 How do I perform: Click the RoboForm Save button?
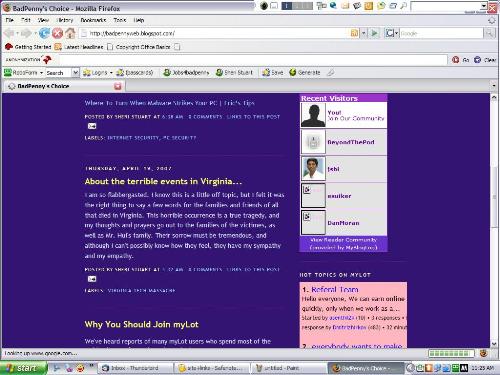click(273, 72)
